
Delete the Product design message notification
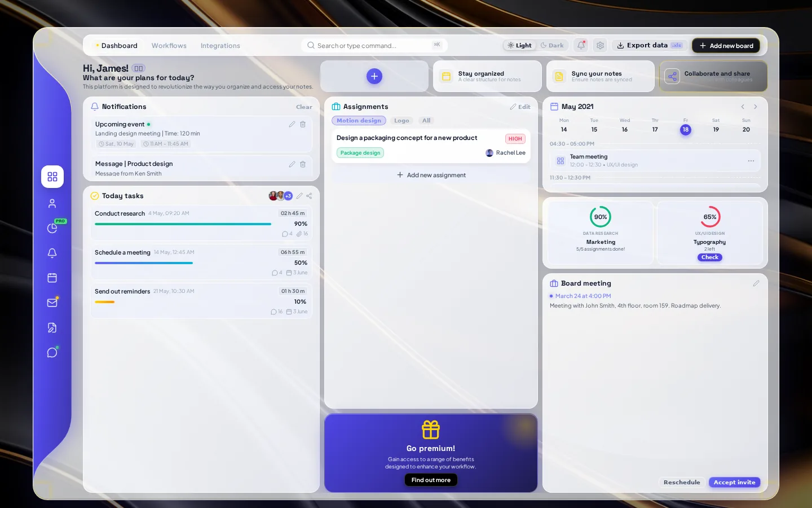(303, 164)
